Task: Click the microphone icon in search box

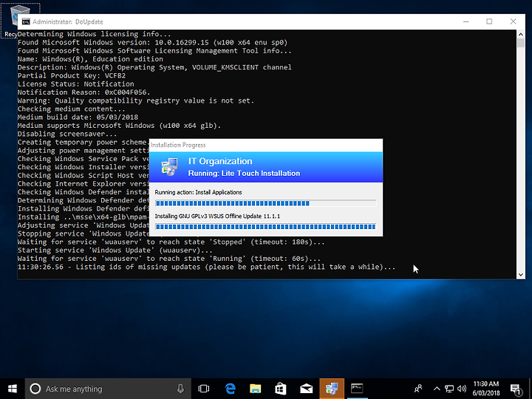Action: (x=180, y=389)
